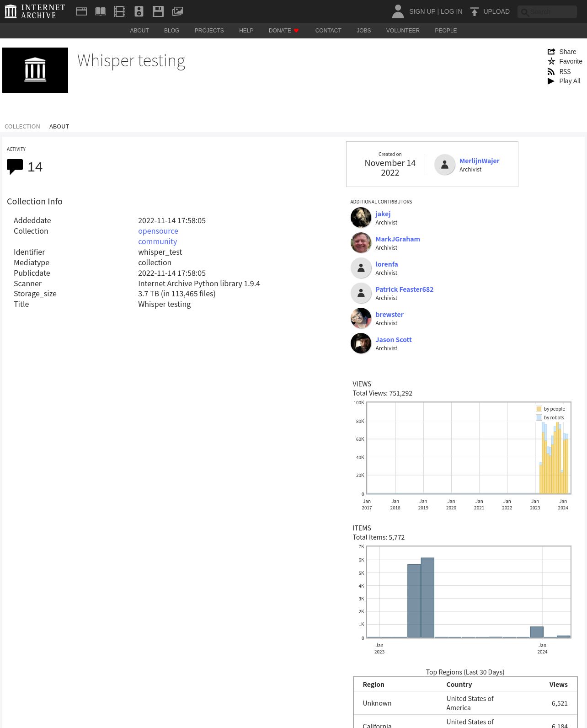Click the activity count 14
The height and width of the screenshot is (728, 587).
(35, 167)
